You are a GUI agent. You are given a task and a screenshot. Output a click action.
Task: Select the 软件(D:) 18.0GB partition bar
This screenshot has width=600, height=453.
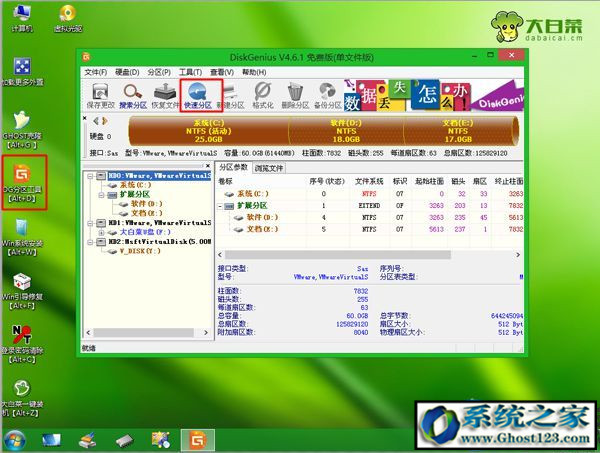(346, 131)
